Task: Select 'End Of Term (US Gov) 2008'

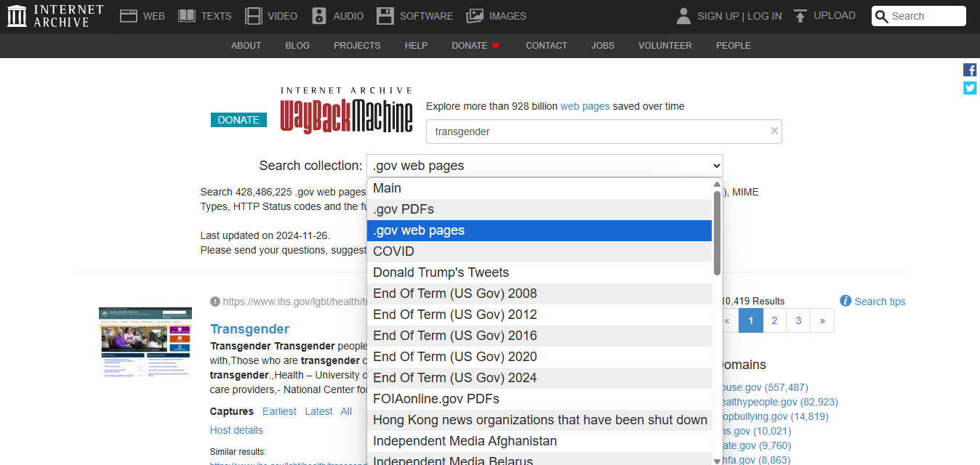Action: point(539,294)
